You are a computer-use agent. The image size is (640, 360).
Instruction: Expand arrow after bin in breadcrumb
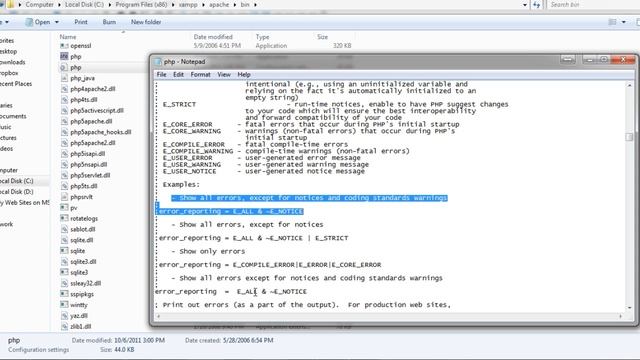coord(256,5)
